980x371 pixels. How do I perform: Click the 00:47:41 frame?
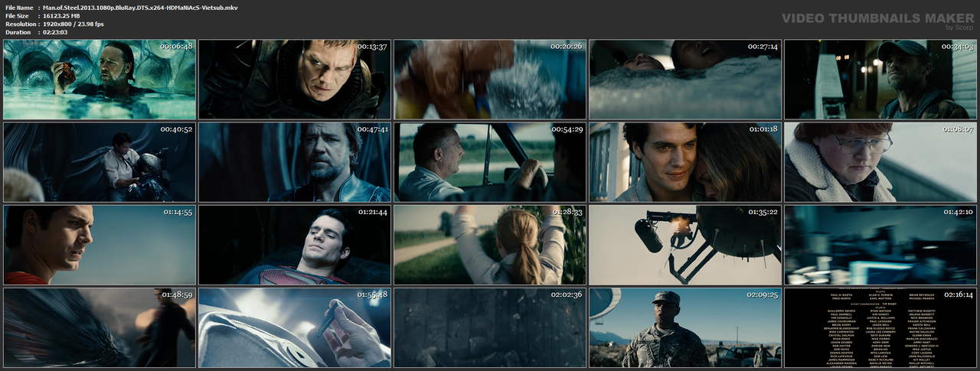pyautogui.click(x=294, y=162)
